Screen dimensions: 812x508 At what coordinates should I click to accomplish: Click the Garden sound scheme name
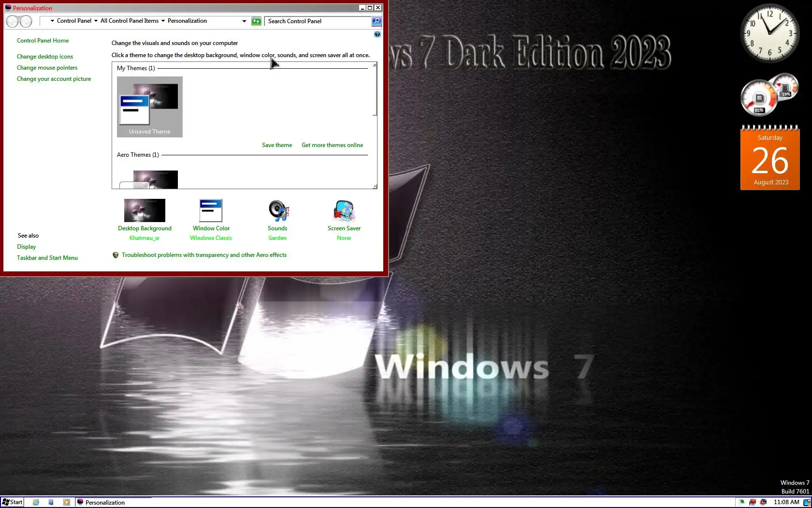pos(277,238)
